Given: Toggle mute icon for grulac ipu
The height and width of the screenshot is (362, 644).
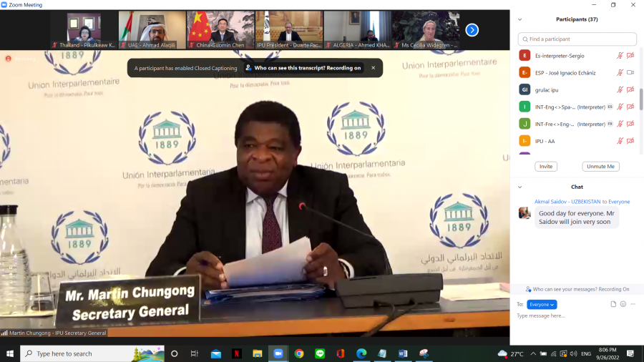Looking at the screenshot, I should point(620,89).
